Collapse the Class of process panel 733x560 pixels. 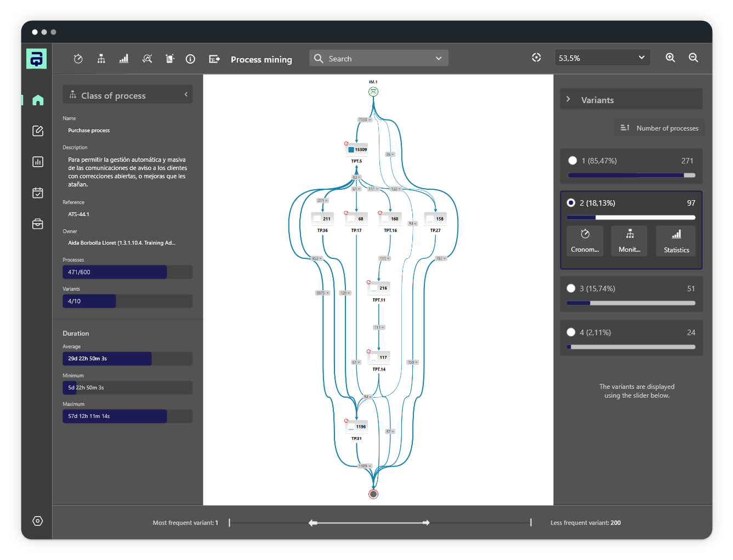click(x=186, y=94)
